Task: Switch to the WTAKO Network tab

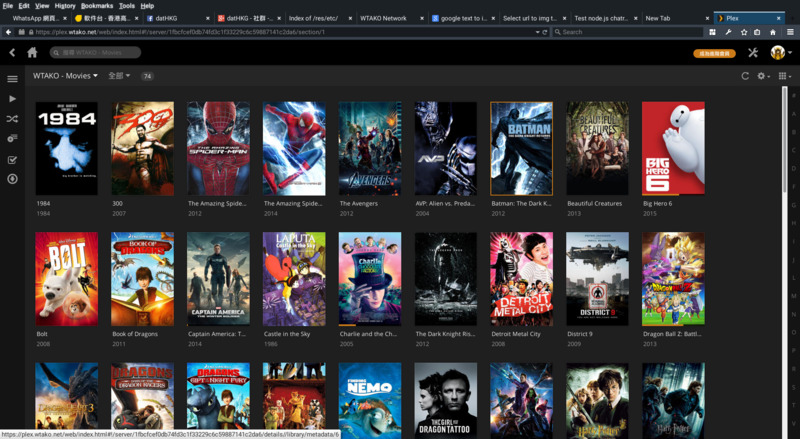Action: [391, 18]
